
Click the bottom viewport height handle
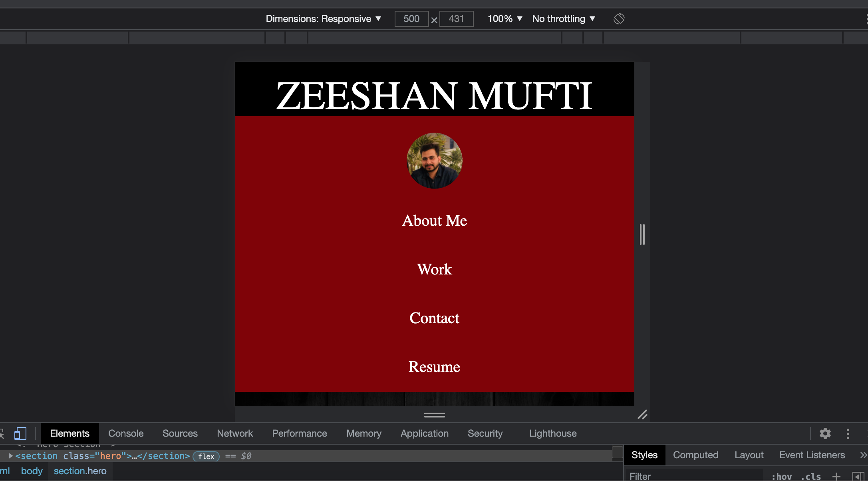(435, 415)
